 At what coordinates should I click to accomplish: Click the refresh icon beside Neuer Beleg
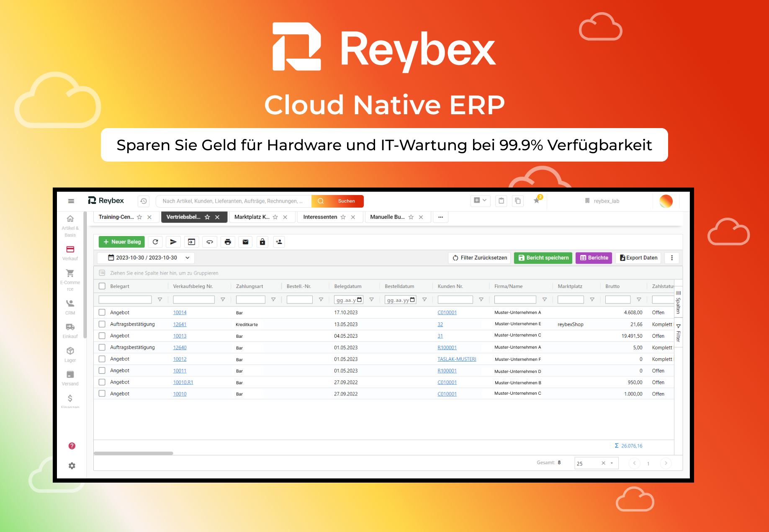pos(155,242)
